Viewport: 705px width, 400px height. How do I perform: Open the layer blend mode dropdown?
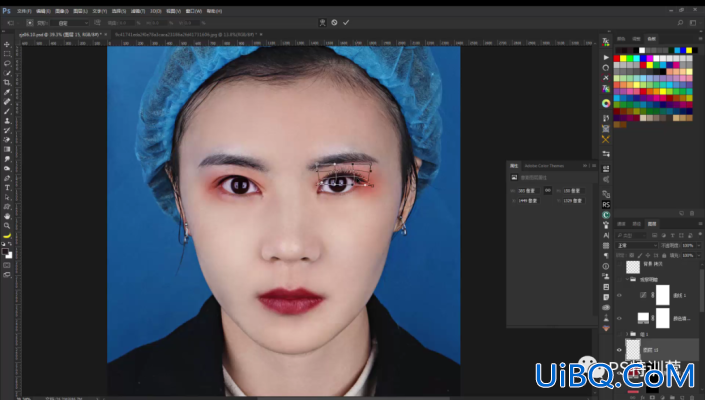pyautogui.click(x=637, y=245)
